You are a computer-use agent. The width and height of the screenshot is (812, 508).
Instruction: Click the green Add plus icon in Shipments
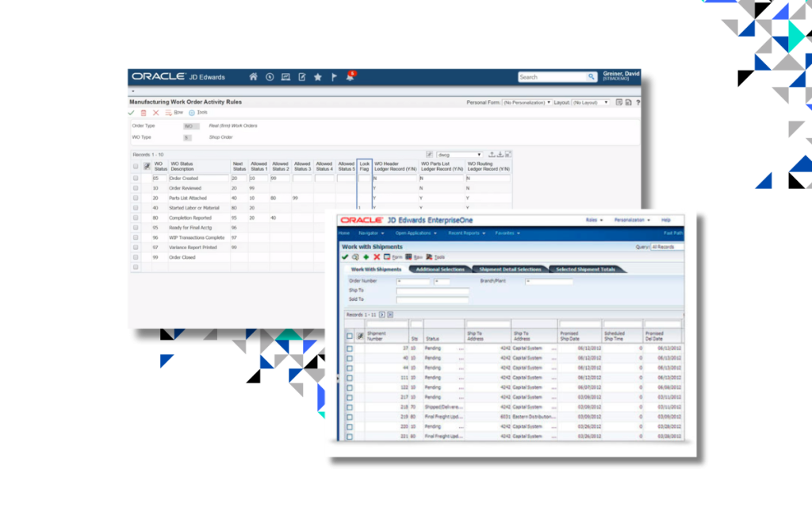point(366,257)
